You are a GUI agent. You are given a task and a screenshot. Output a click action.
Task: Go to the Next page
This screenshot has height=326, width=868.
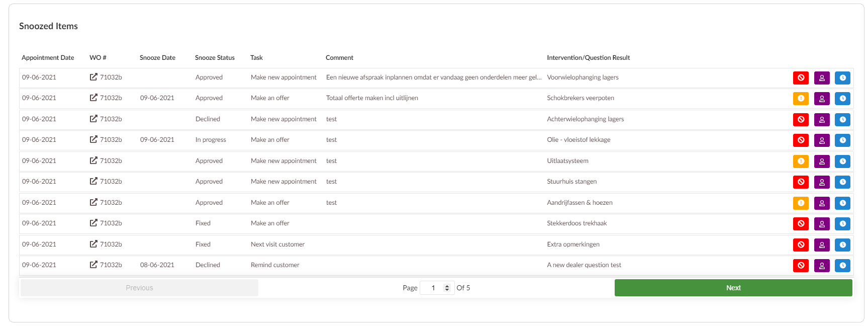733,288
